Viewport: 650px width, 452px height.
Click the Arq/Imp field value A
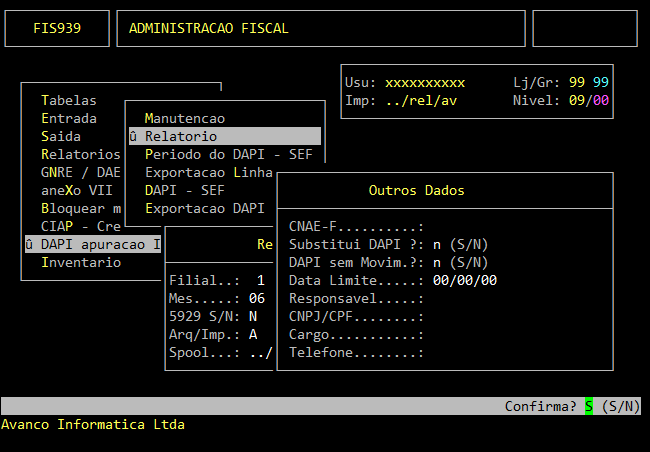pyautogui.click(x=253, y=334)
